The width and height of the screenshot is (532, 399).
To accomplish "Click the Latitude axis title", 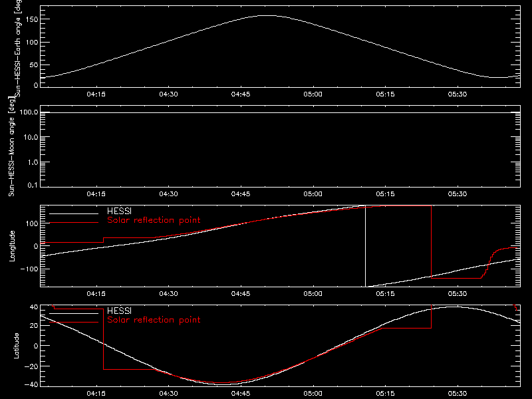I will (x=16, y=346).
